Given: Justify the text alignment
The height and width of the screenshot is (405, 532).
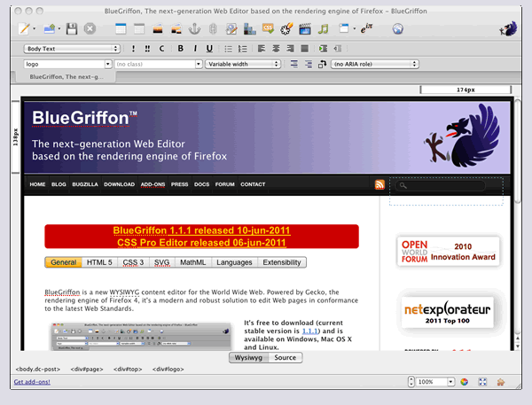Looking at the screenshot, I should point(305,49).
